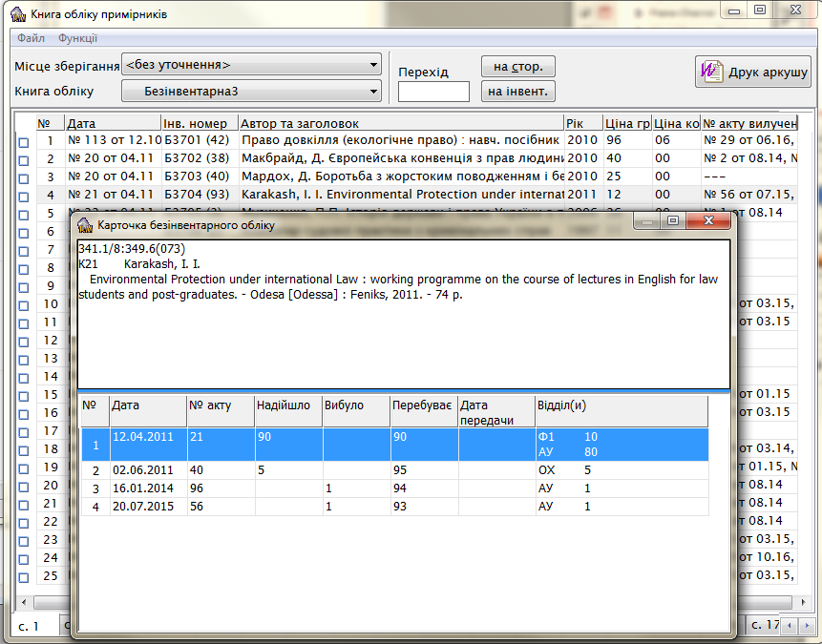Open the Файл menu
The height and width of the screenshot is (644, 822).
point(31,38)
